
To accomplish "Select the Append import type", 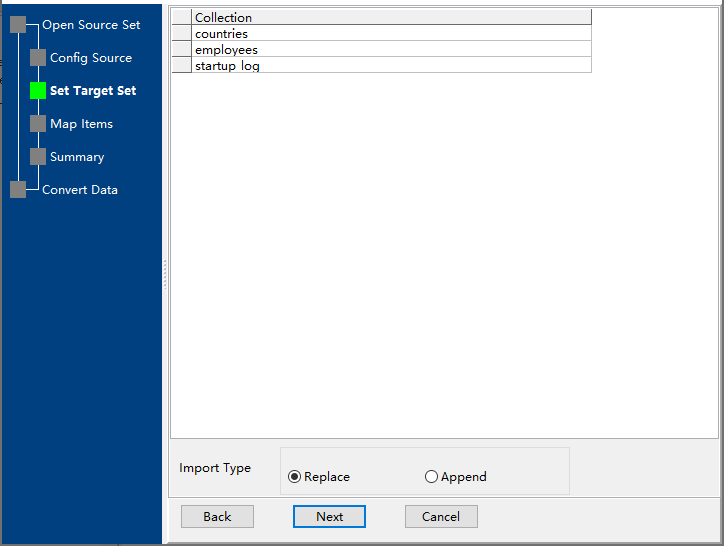I will coord(431,477).
